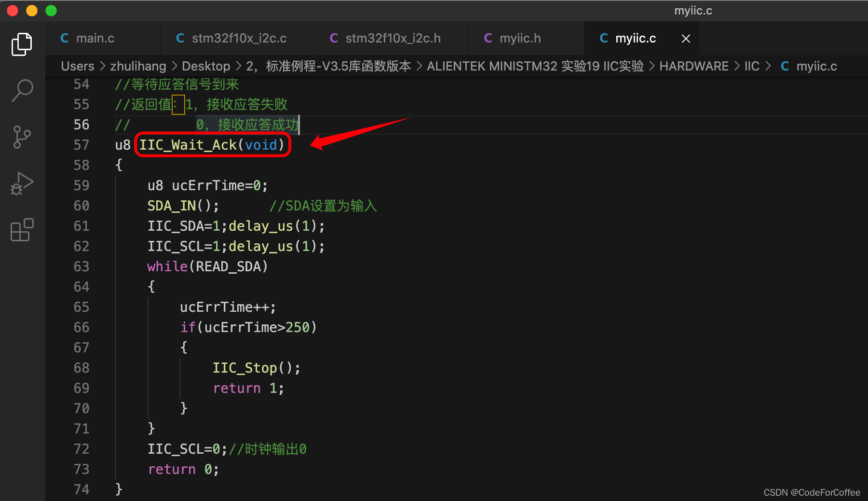Viewport: 868px width, 501px height.
Task: Click the yellow macOS minimize button
Action: pyautogui.click(x=32, y=11)
